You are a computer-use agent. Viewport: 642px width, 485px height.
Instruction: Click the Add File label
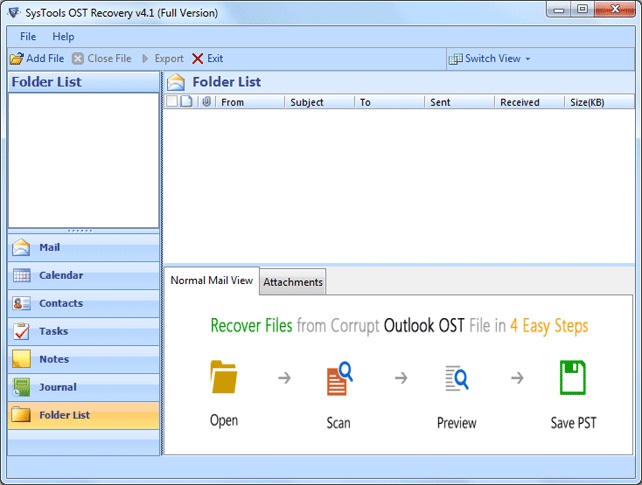[45, 59]
